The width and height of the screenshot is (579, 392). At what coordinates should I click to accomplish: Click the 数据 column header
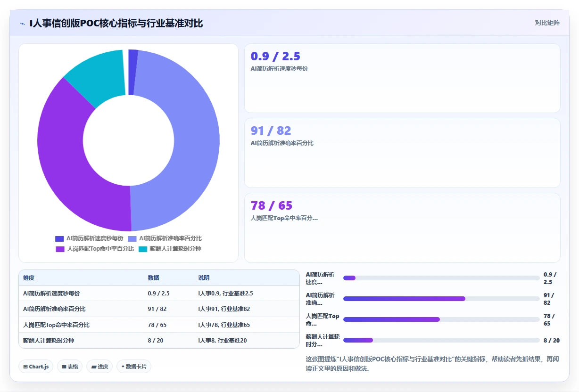[x=153, y=278]
